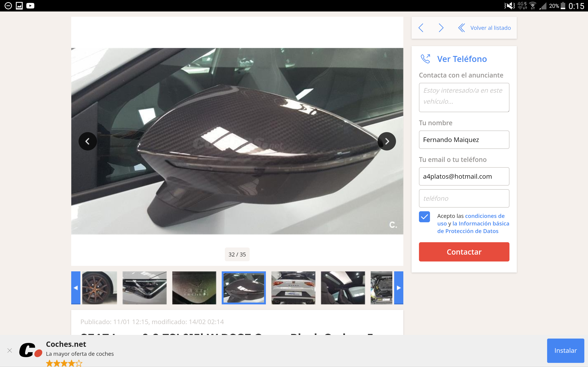This screenshot has height=367, width=588.
Task: Open Ver Teléfono to reveal the phone number
Action: [x=461, y=59]
